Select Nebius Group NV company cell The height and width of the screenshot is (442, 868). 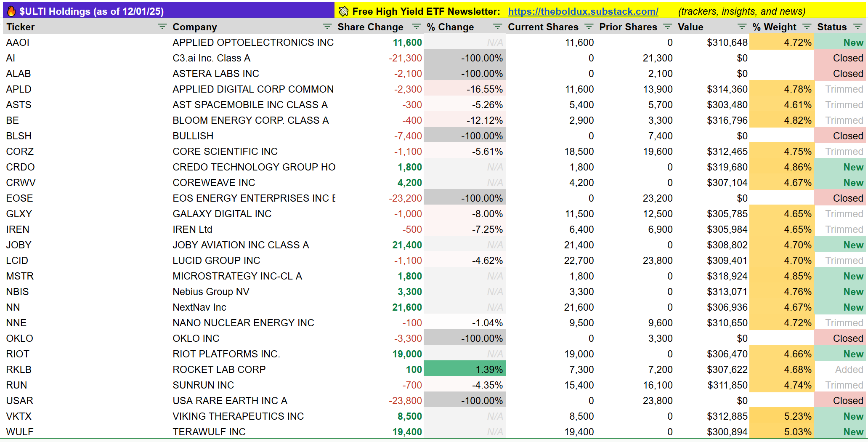(252, 292)
